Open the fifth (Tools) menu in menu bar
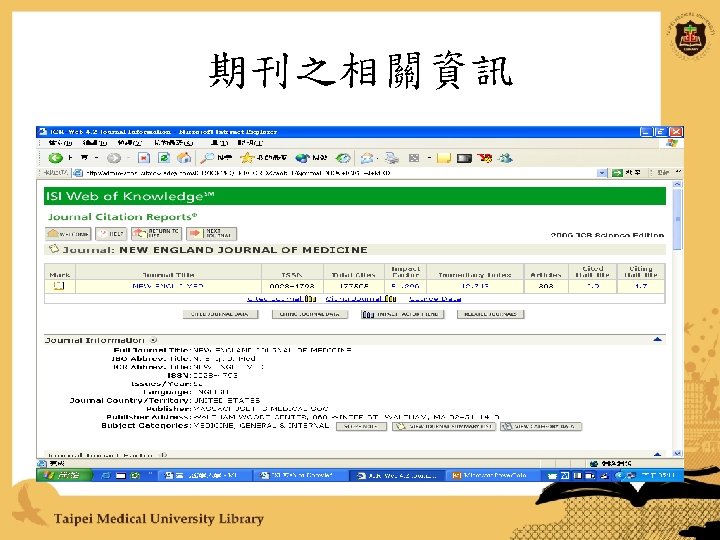The width and height of the screenshot is (720, 540). point(219,143)
